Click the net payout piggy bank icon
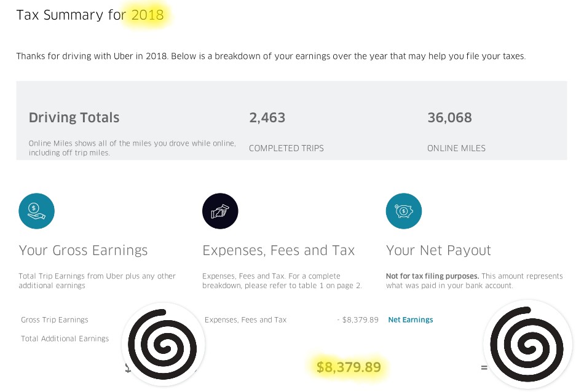Image resolution: width=584 pixels, height=392 pixels. [404, 211]
